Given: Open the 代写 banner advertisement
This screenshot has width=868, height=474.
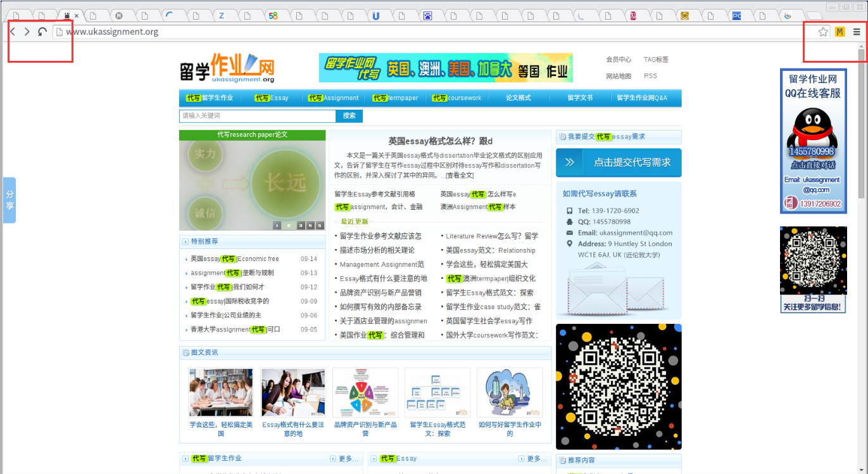Looking at the screenshot, I should click(x=446, y=68).
